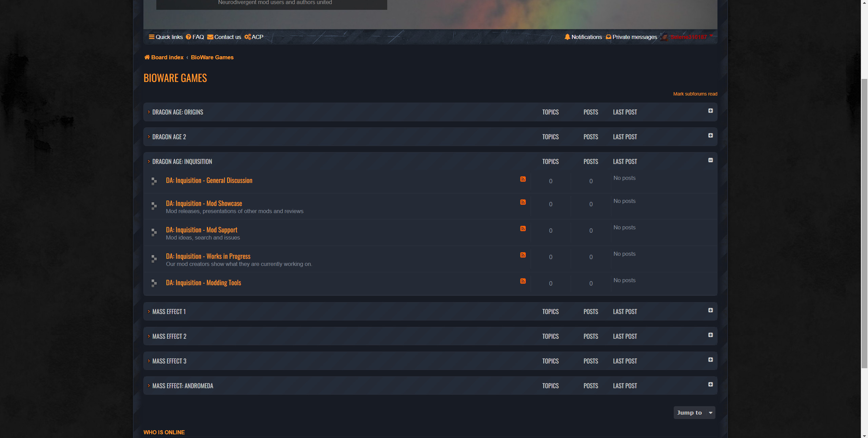Expand the Mass Effect: Andromeda category
This screenshot has width=868, height=438.
coord(710,384)
